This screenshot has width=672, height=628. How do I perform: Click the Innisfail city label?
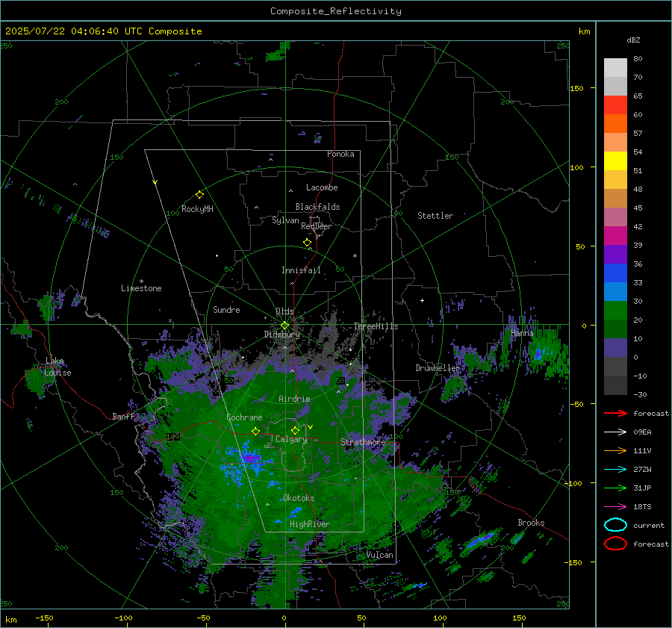point(301,270)
